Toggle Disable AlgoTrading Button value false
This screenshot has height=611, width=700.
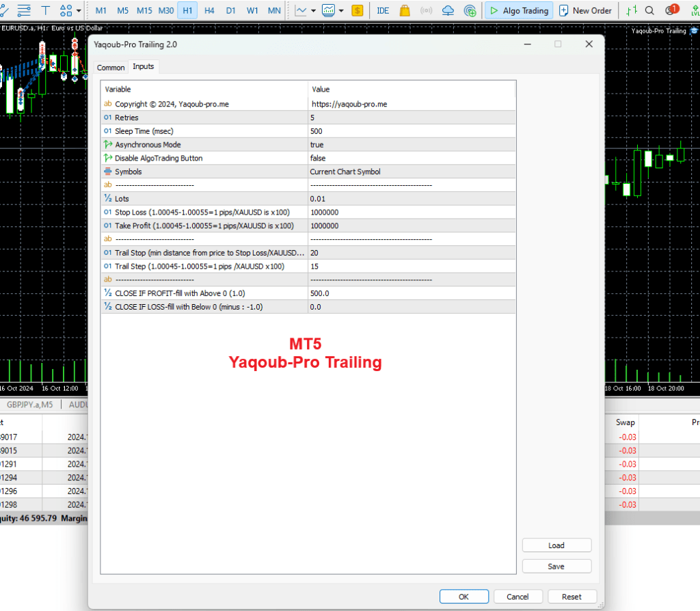(x=412, y=158)
